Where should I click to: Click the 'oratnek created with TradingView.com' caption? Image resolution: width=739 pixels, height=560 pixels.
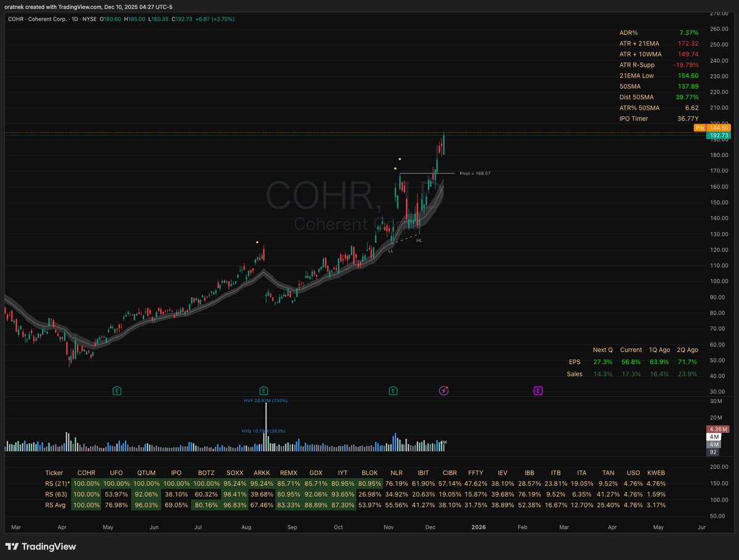point(54,7)
